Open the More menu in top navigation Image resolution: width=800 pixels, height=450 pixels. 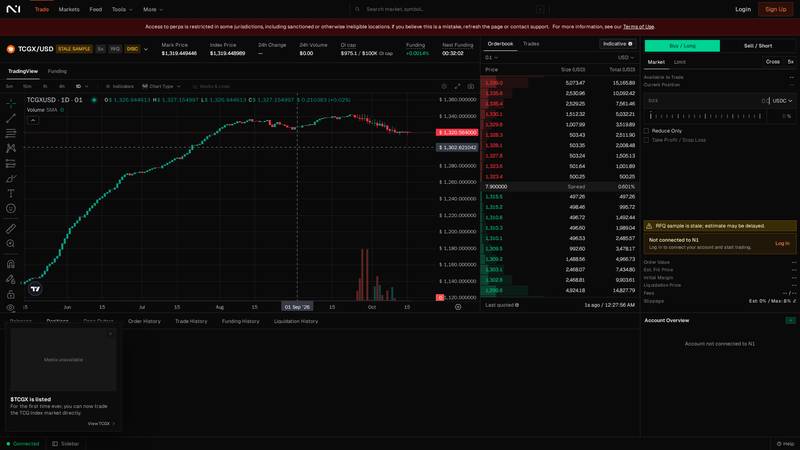(153, 9)
